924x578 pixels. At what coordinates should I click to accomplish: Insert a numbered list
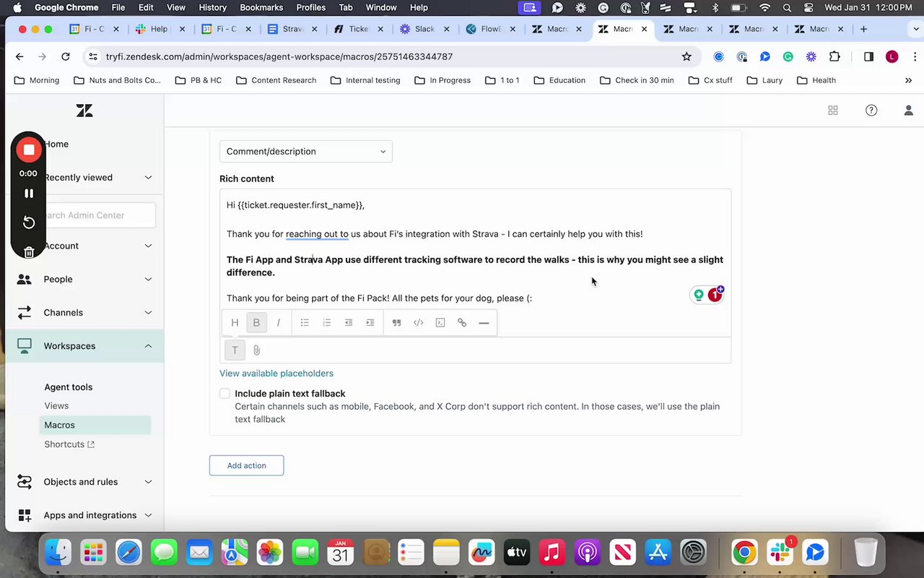click(326, 323)
